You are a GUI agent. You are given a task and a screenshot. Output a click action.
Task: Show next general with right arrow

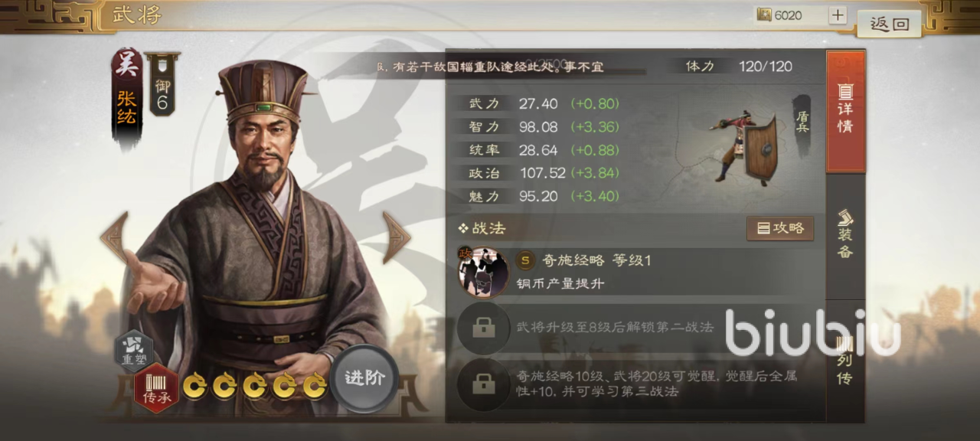[x=397, y=237]
